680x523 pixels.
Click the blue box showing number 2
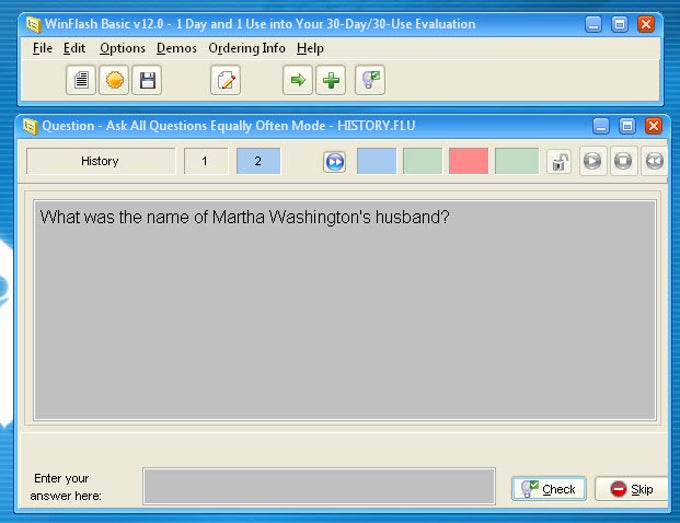click(x=258, y=161)
